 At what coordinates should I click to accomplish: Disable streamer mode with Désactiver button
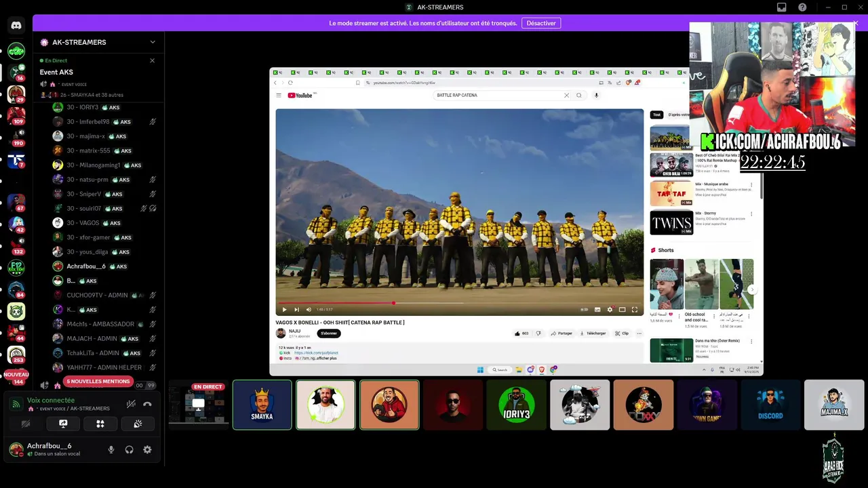[x=541, y=23]
